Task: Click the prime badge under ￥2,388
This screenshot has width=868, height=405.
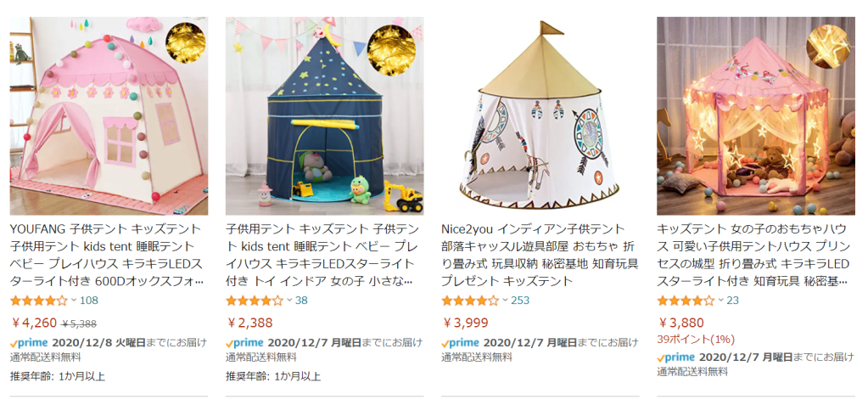Action: [x=244, y=342]
